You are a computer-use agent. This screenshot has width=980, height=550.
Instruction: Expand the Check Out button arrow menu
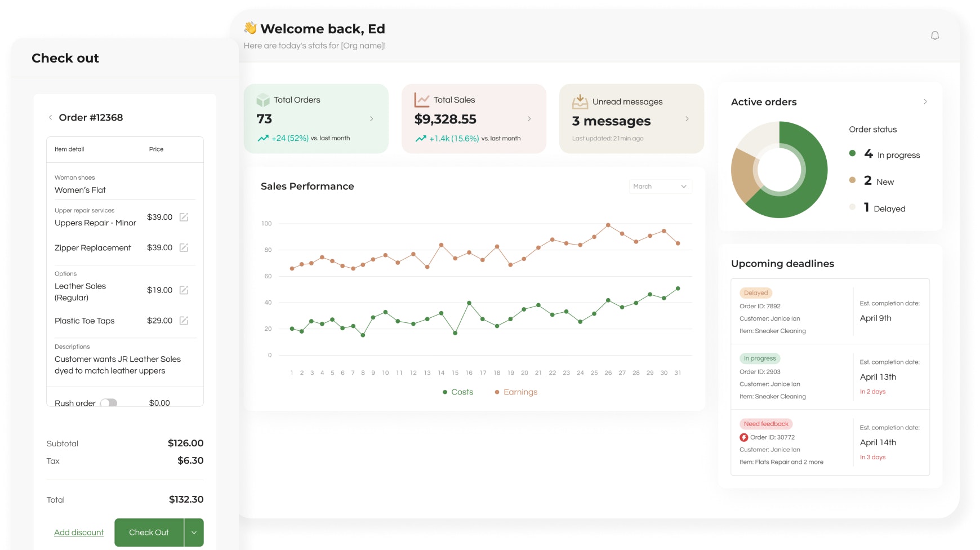click(x=194, y=533)
